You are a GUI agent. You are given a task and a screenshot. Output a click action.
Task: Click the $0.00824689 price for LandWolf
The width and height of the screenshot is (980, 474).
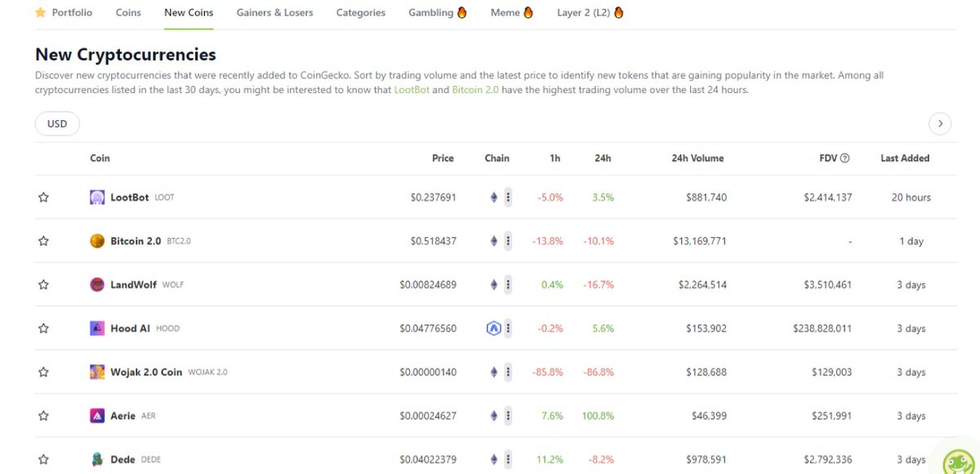pos(428,284)
